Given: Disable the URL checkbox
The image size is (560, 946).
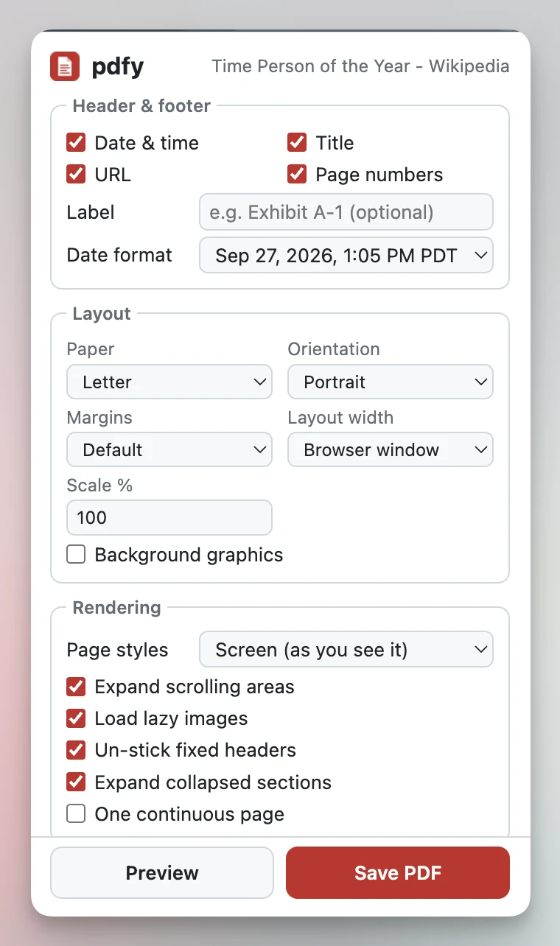Looking at the screenshot, I should click(x=76, y=174).
